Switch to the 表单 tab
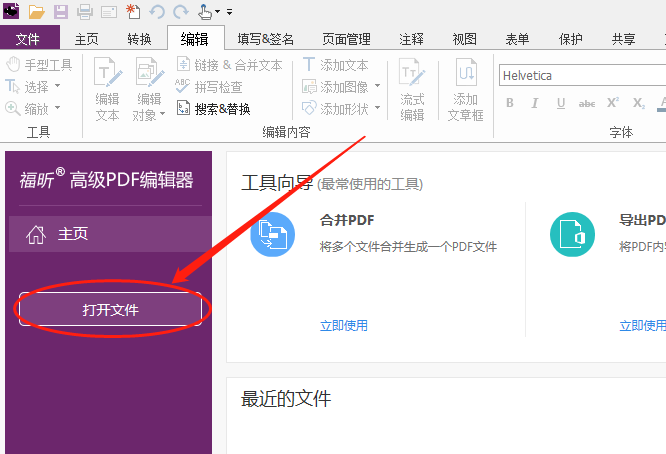 517,39
